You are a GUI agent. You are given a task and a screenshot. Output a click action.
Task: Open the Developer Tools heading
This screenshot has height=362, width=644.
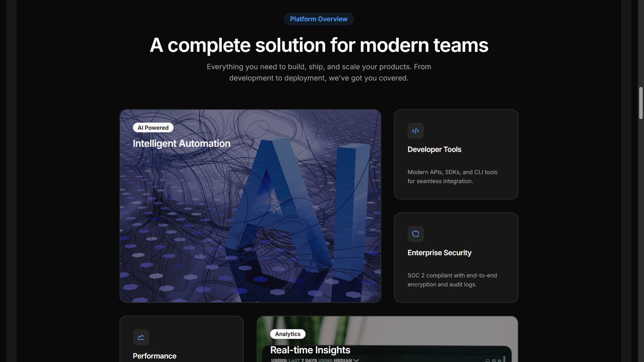pos(434,150)
